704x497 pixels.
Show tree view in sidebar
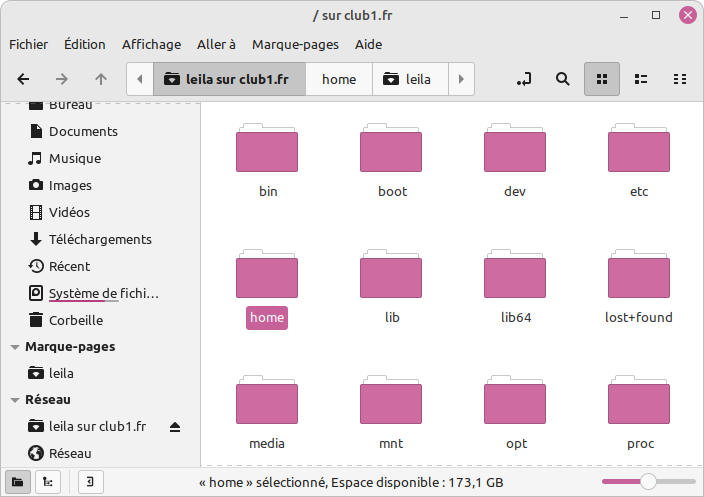coord(48,482)
